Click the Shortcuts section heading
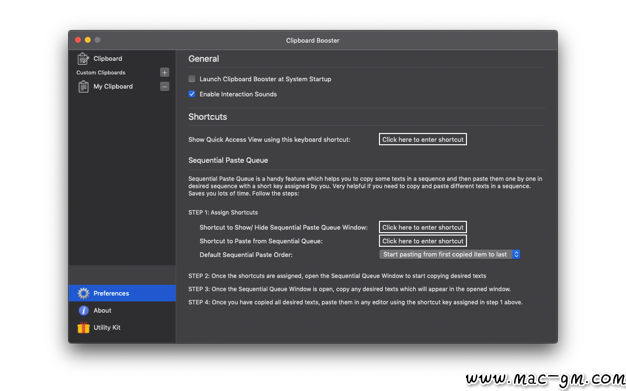The image size is (626, 391). point(208,117)
